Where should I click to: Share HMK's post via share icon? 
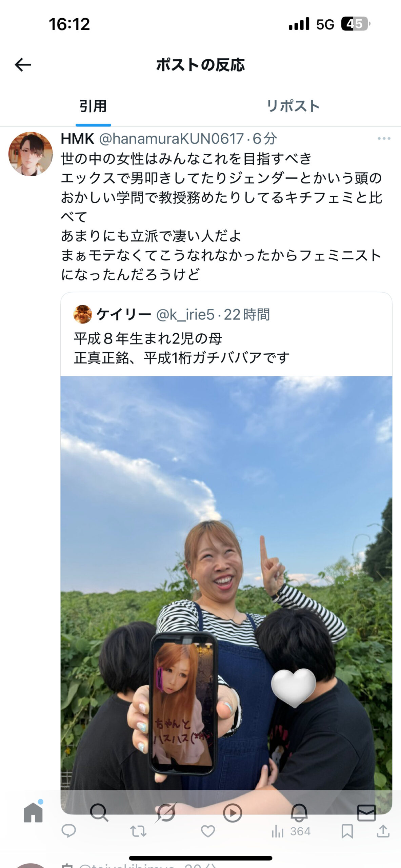tap(383, 831)
